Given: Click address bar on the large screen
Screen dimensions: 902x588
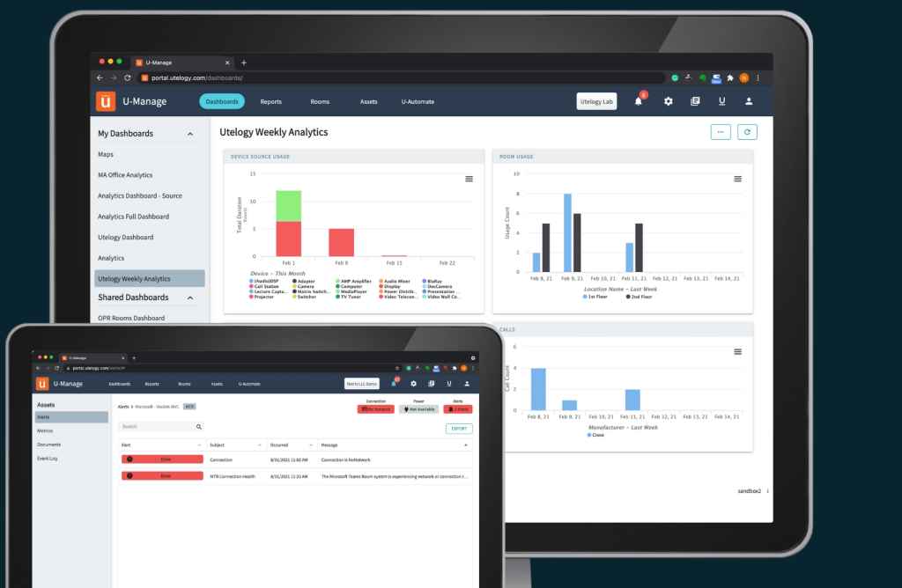Looking at the screenshot, I should pyautogui.click(x=403, y=77).
